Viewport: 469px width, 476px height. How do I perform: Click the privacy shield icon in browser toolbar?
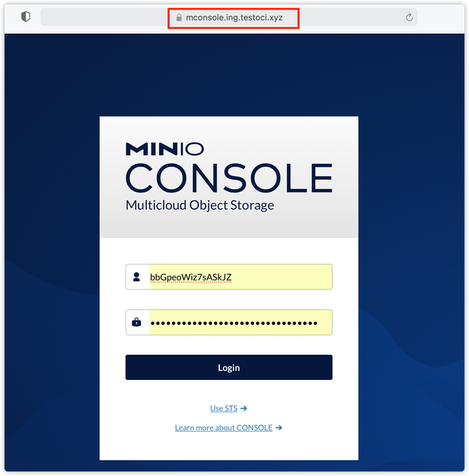point(25,17)
